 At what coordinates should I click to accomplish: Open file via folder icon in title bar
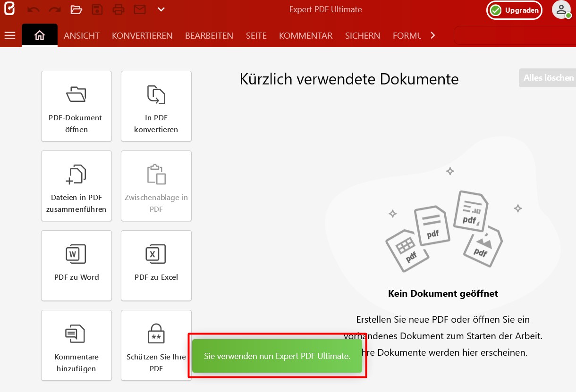point(76,9)
